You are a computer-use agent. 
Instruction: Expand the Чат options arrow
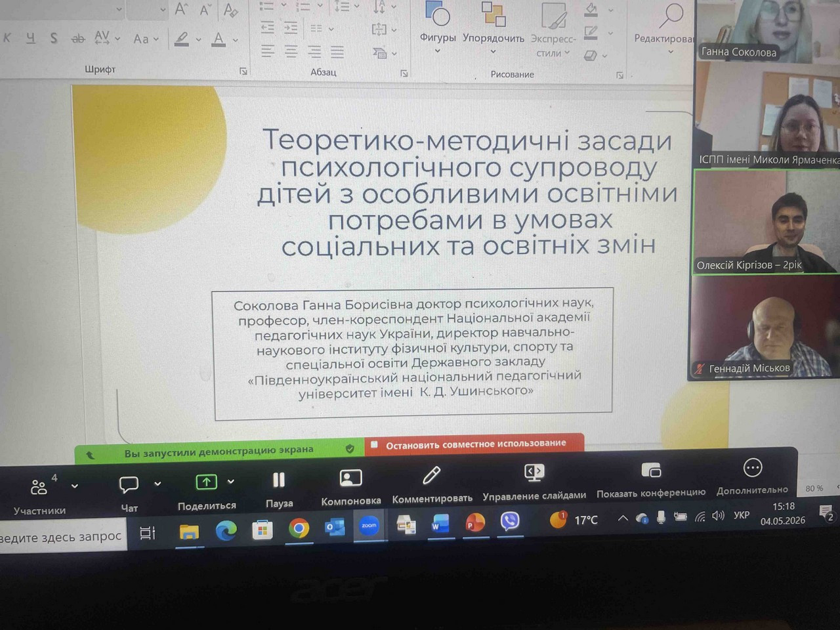click(x=157, y=484)
